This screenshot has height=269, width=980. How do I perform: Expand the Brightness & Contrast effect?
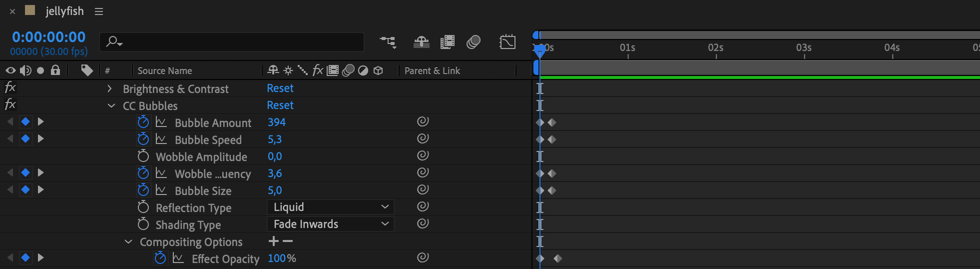point(109,89)
